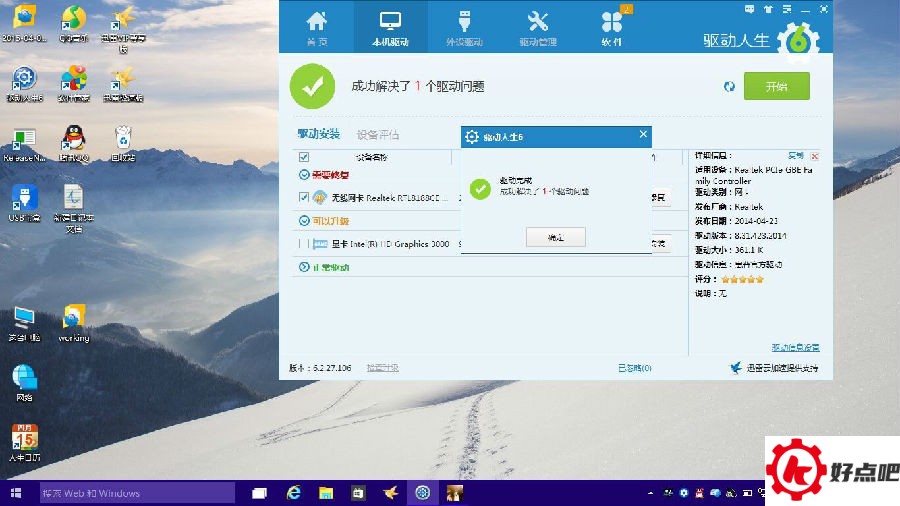Click the wireless card device icon
This screenshot has height=506, width=900.
320,197
